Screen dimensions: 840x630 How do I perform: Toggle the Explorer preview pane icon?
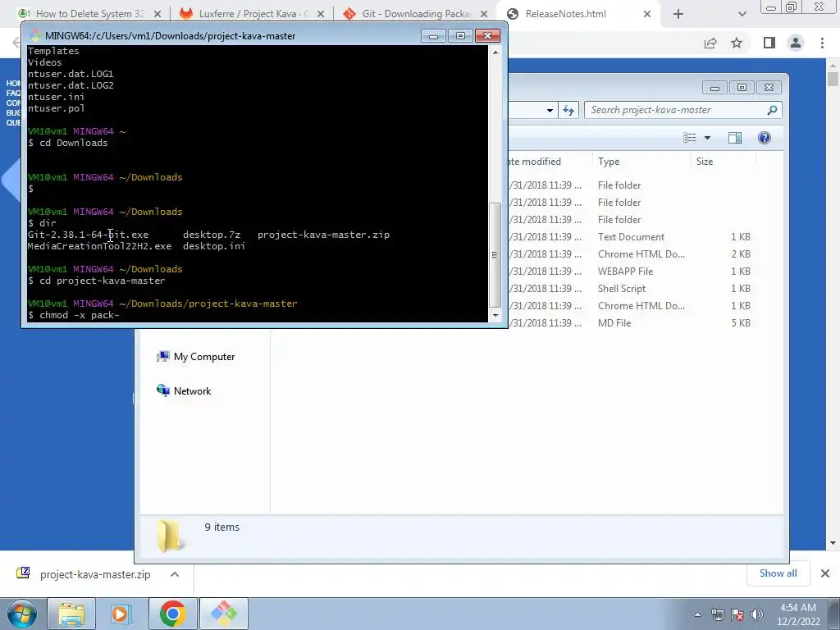pos(734,138)
